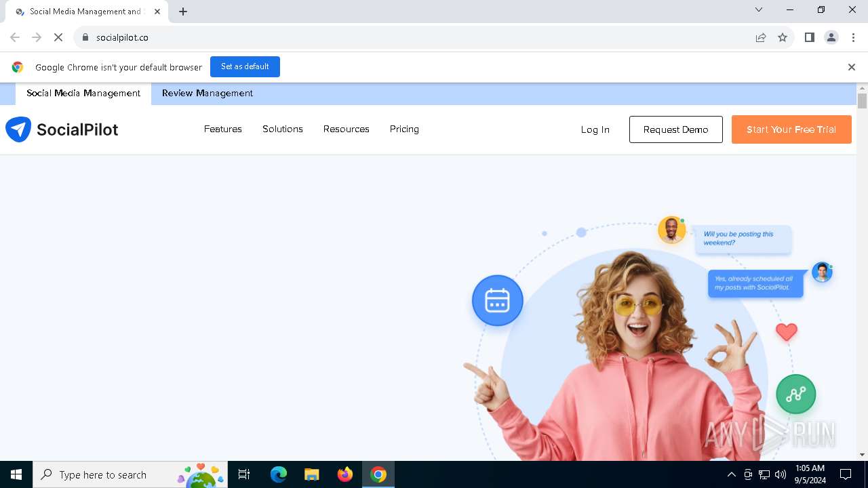The height and width of the screenshot is (488, 868).
Task: Click the blue circled man avatar
Action: [822, 272]
